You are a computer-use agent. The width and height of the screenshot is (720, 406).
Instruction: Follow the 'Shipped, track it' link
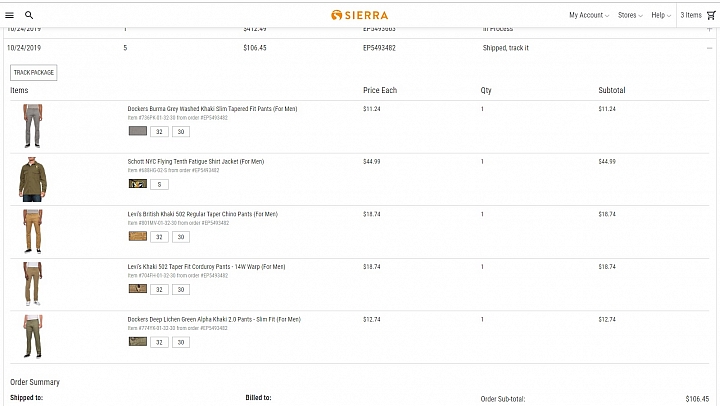coord(506,48)
